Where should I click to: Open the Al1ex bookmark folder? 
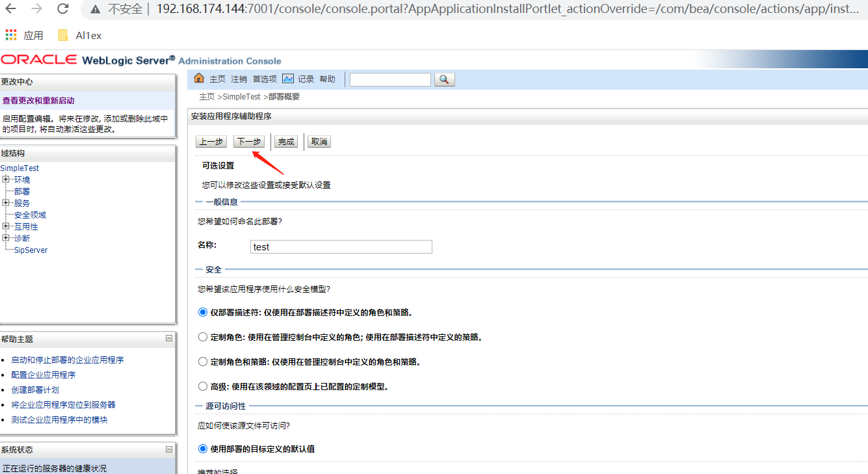[x=80, y=35]
